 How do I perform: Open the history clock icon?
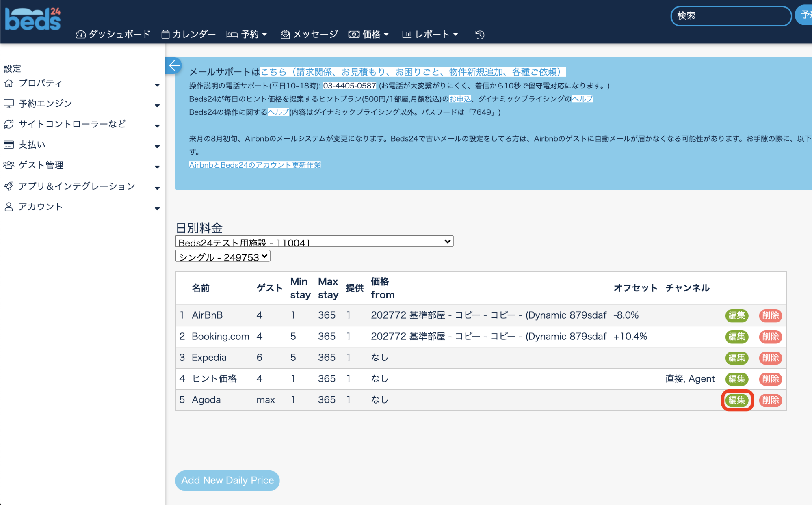click(x=480, y=35)
